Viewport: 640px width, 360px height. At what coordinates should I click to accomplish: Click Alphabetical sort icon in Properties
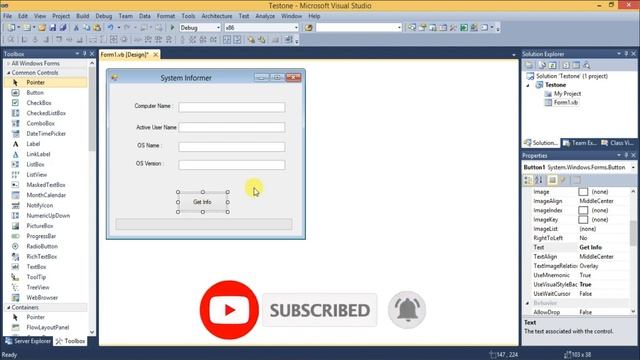[539, 180]
